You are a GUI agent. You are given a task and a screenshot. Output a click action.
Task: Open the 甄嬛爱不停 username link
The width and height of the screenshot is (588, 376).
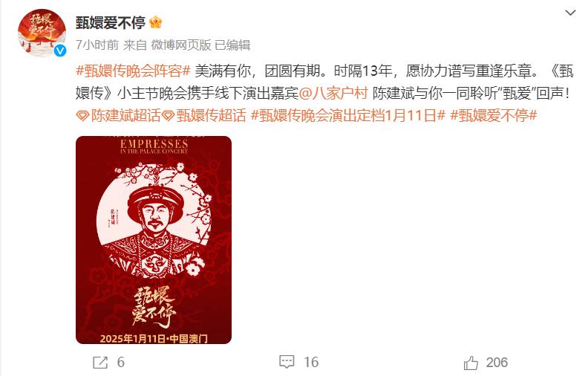click(110, 23)
